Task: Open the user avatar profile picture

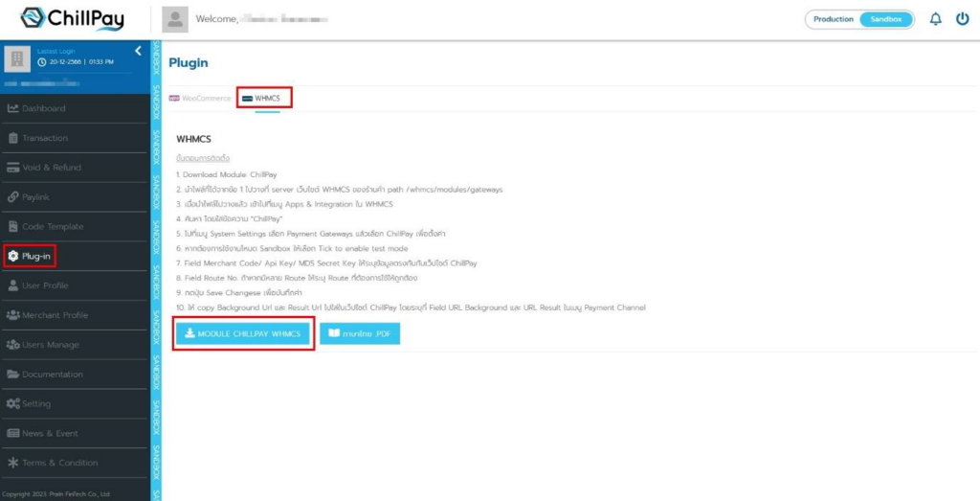Action: (x=175, y=19)
